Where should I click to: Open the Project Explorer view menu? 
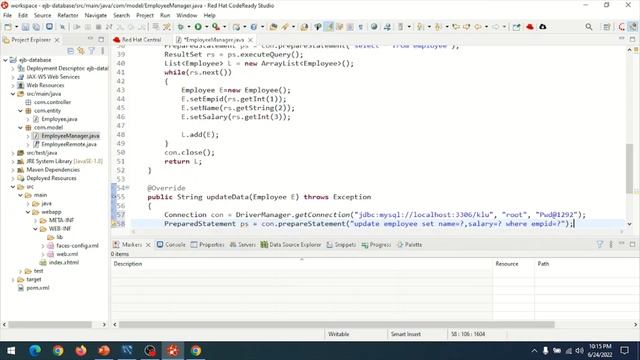tap(102, 51)
